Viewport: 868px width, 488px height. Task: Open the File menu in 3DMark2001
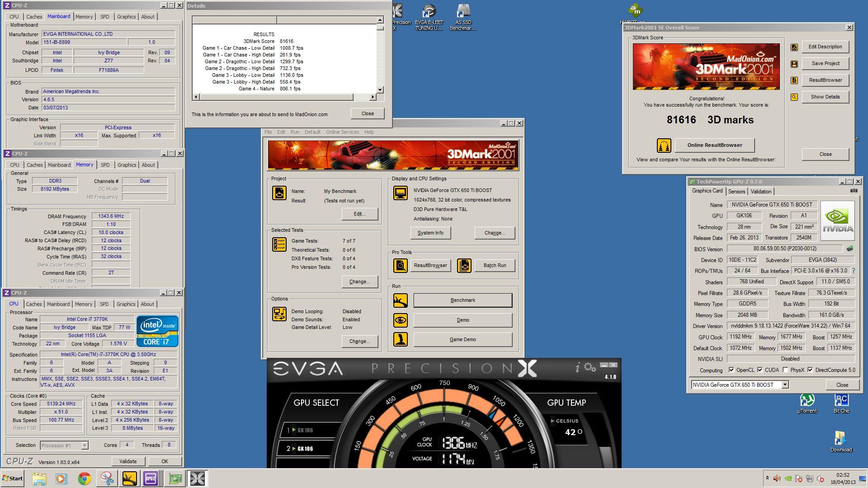[268, 132]
